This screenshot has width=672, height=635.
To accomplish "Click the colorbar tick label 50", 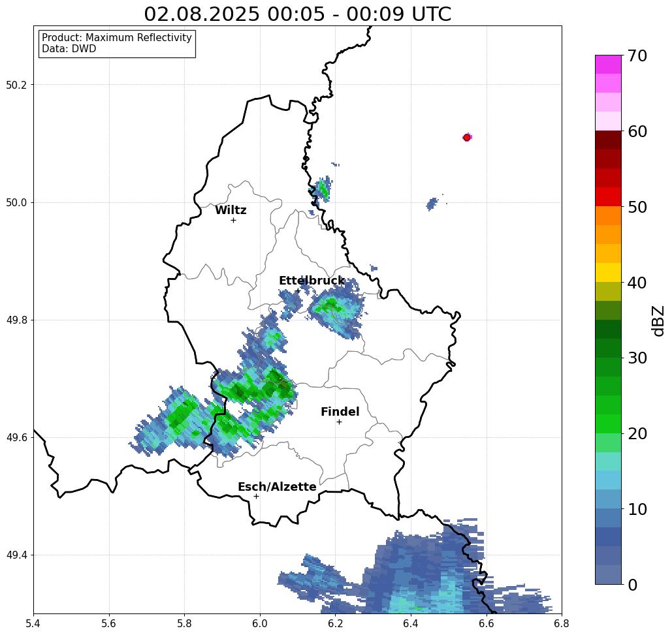I will [x=637, y=208].
